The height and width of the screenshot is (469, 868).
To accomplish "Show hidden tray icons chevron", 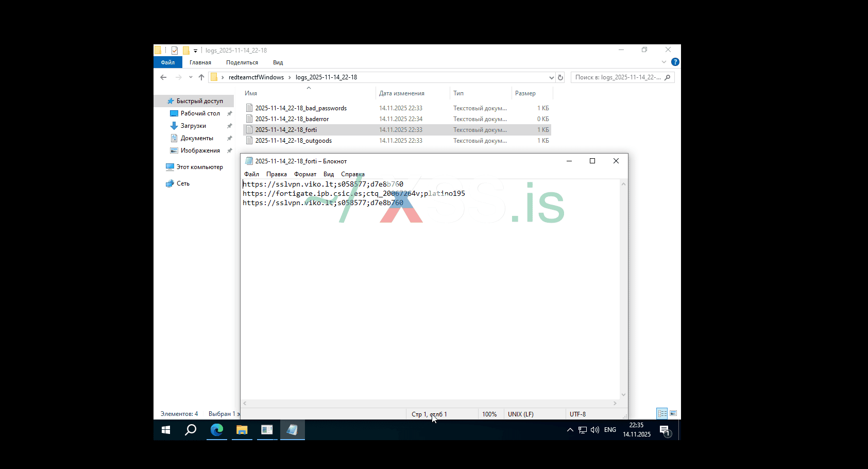I will tap(570, 430).
